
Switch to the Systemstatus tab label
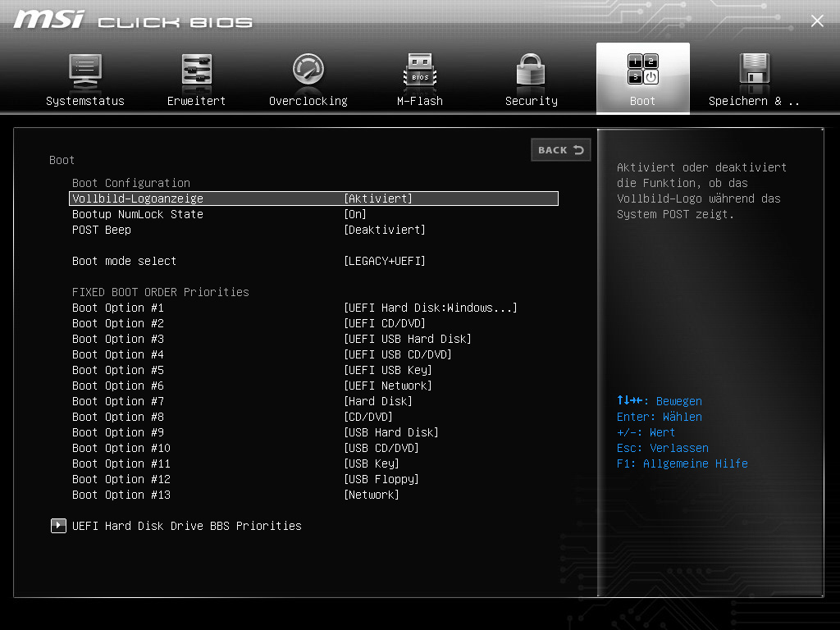[85, 101]
